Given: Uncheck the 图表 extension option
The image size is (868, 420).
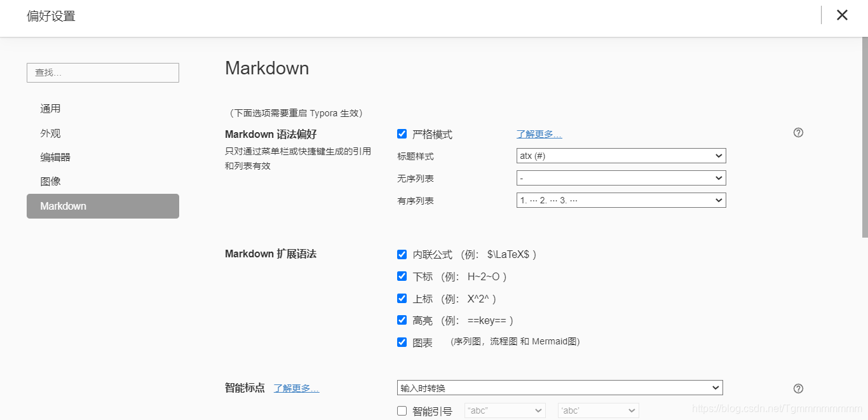Looking at the screenshot, I should pos(402,341).
